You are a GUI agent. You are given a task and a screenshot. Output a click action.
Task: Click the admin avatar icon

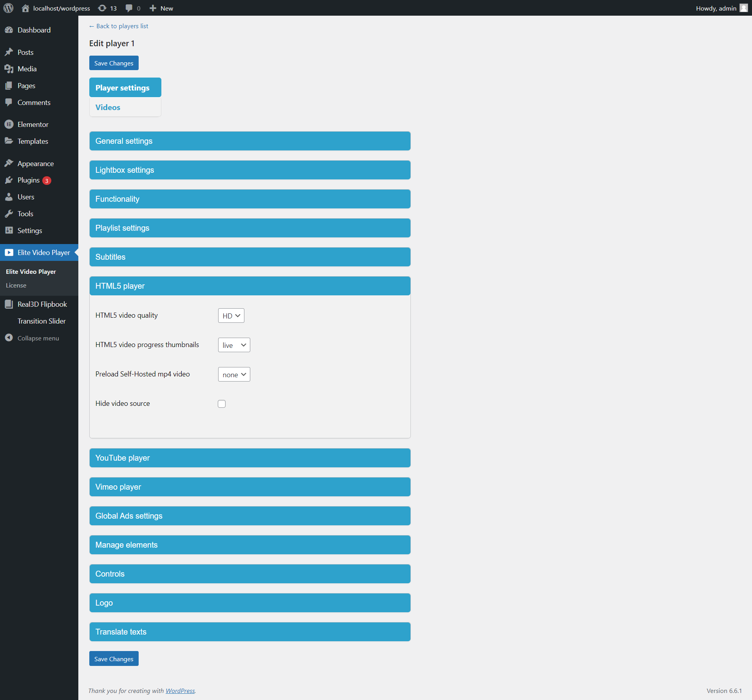click(x=743, y=8)
